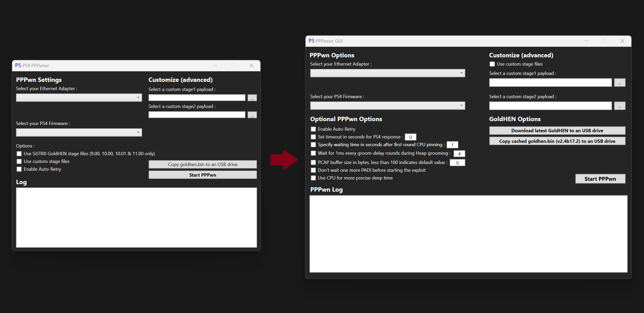Click inside the PPPwn Log text area
644x313 pixels.
pos(468,234)
